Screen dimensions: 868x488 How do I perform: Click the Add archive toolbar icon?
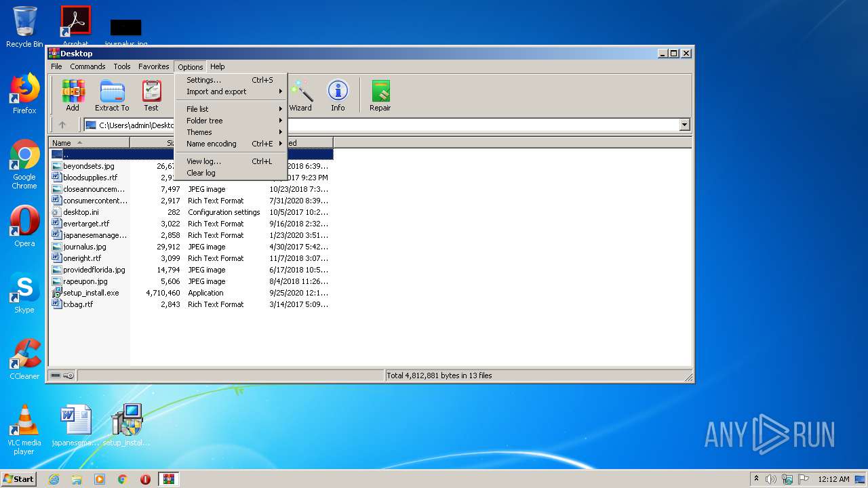(x=73, y=96)
